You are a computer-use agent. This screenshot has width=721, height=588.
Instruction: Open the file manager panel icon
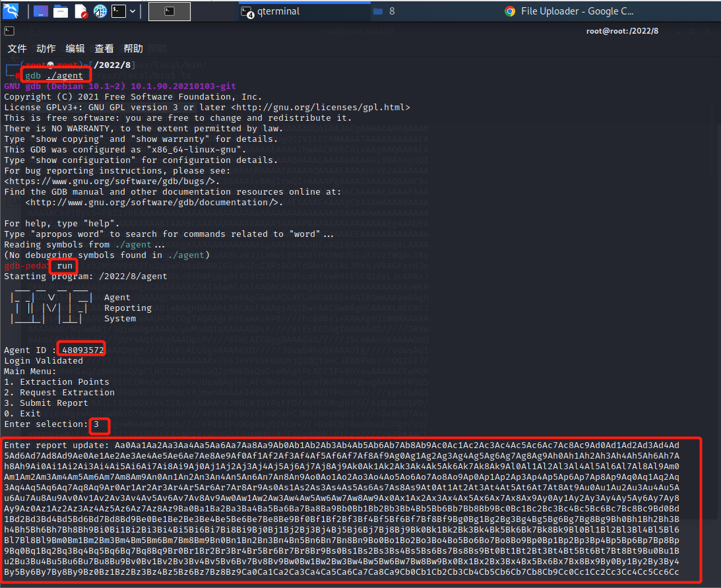[60, 11]
